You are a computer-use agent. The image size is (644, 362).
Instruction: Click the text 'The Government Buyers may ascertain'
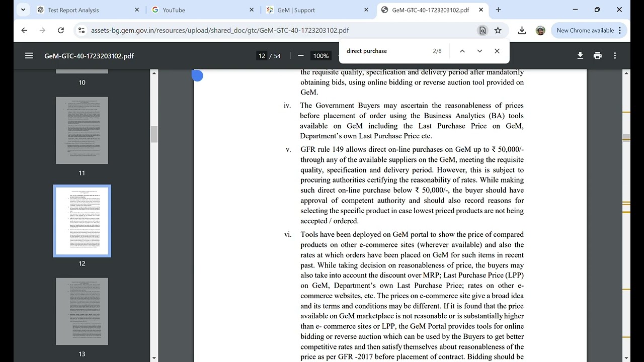(364, 106)
